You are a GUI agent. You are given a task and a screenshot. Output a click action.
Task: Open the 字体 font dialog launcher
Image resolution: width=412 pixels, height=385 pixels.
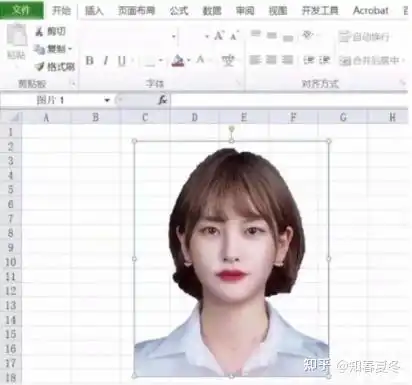click(x=239, y=83)
